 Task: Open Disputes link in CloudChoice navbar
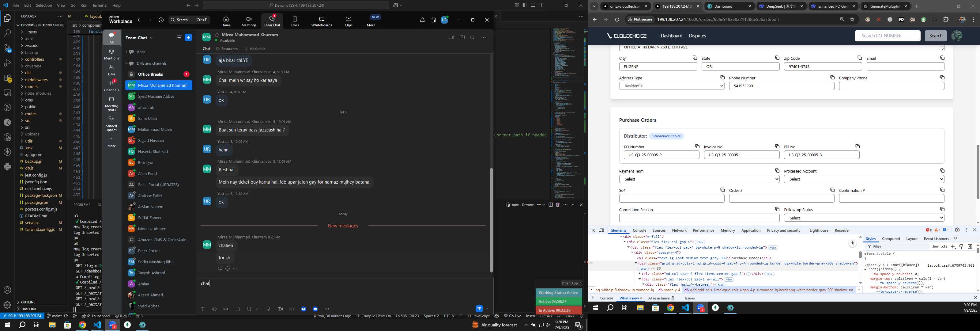click(x=697, y=36)
